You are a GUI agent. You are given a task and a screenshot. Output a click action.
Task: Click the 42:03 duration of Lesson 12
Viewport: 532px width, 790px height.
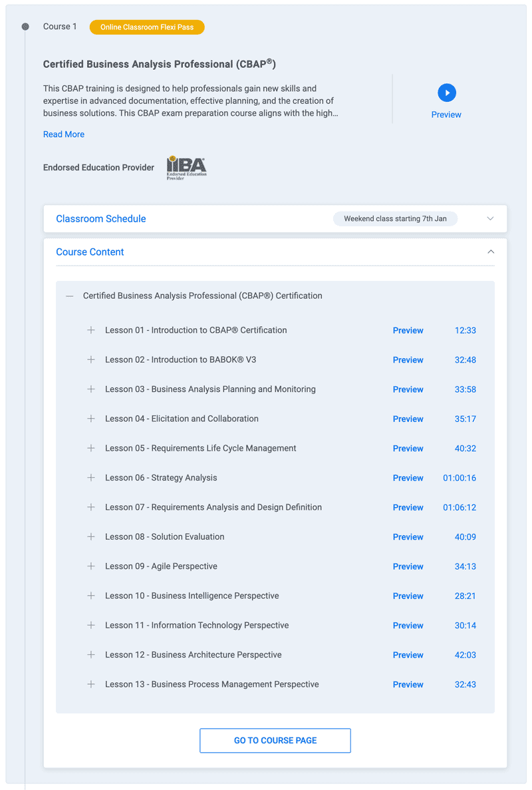coord(465,655)
